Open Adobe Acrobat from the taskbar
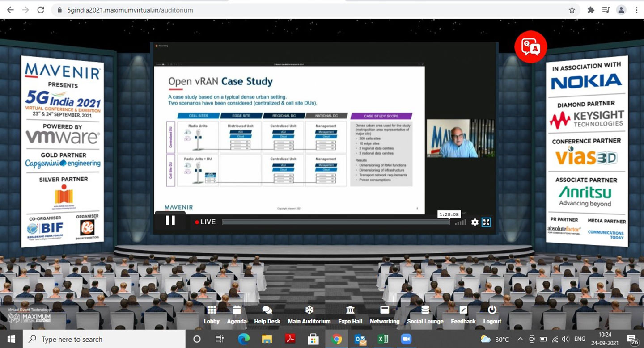 (x=290, y=339)
